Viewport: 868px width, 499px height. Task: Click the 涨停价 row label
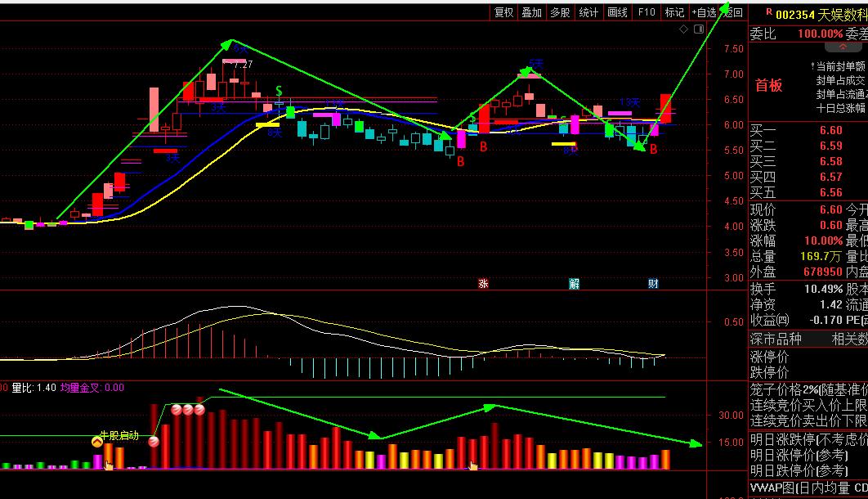point(769,357)
